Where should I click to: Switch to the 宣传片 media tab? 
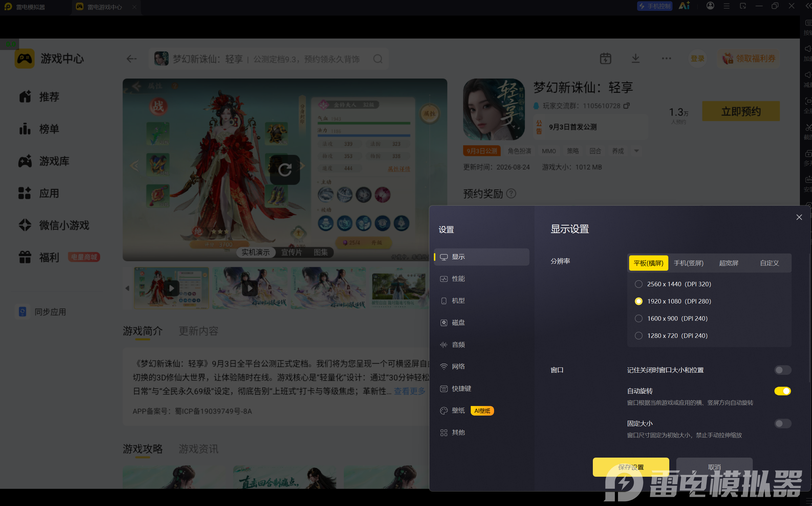point(291,252)
